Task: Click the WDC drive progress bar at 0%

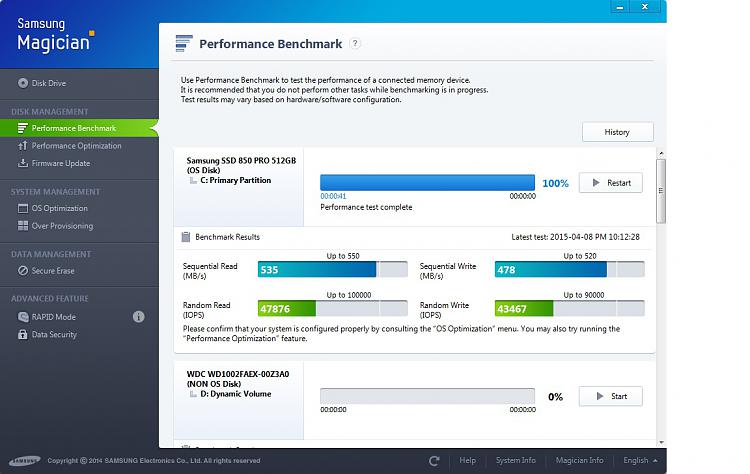Action: [x=427, y=397]
